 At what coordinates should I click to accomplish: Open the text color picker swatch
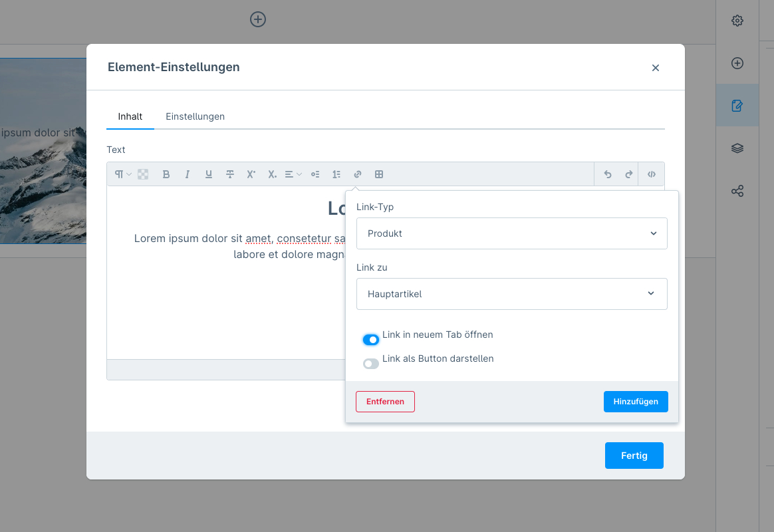(x=143, y=174)
